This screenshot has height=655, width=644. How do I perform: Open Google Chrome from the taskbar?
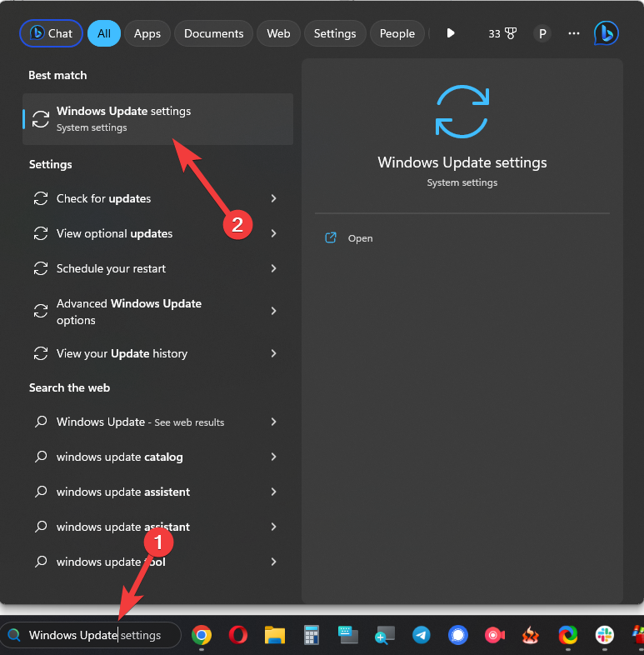click(x=201, y=635)
